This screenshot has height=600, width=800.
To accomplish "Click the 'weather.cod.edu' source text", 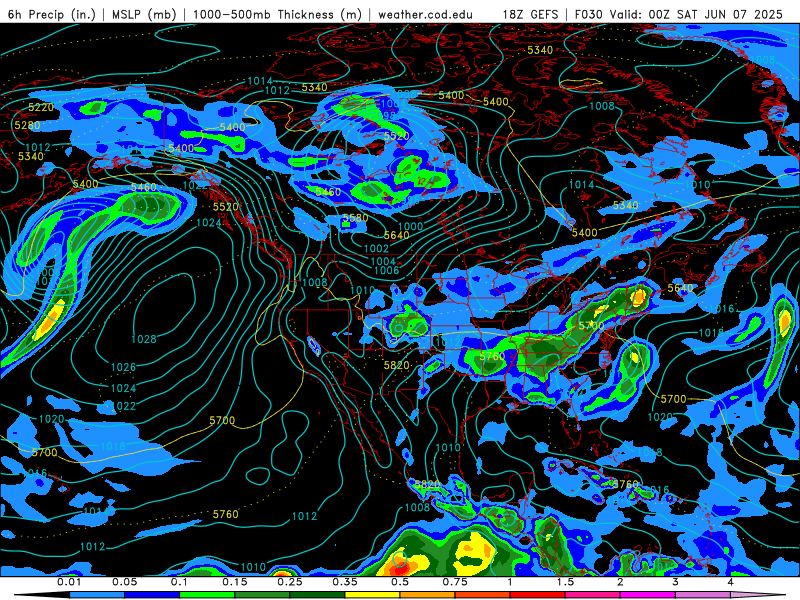I will pos(426,14).
